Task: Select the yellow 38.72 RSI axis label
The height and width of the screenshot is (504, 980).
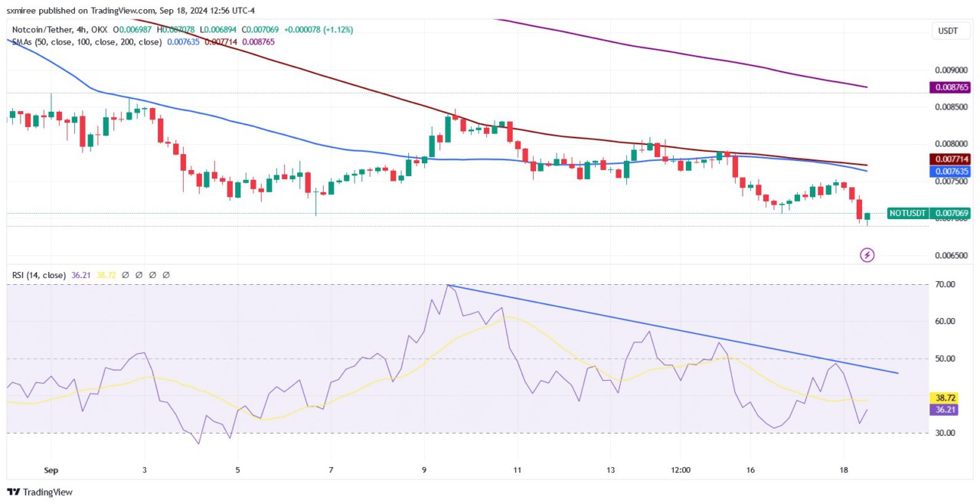Action: pos(946,398)
